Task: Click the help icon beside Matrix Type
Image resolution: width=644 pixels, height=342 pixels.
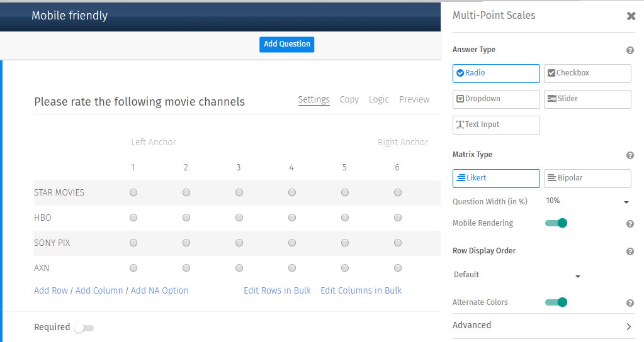Action: pyautogui.click(x=630, y=155)
